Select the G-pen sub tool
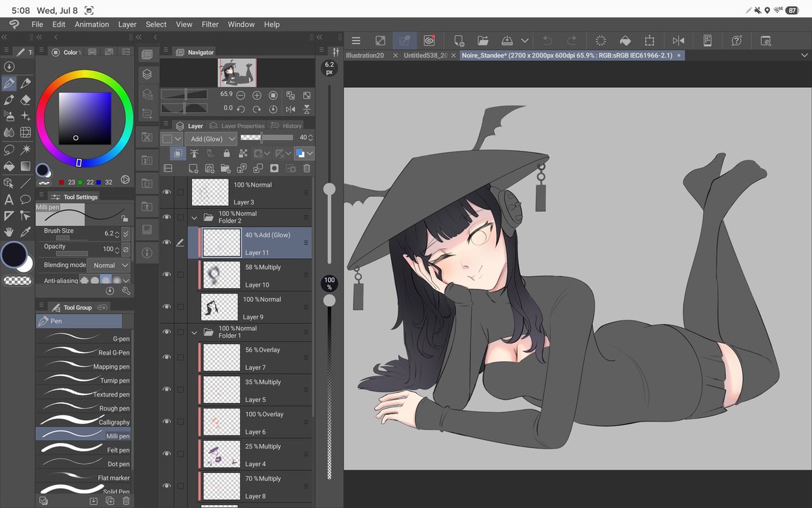812x508 pixels. [83, 338]
